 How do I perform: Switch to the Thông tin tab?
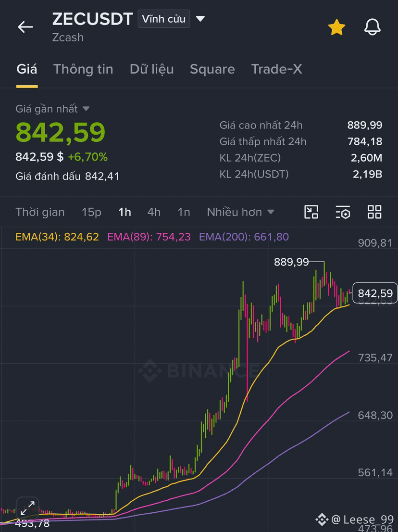(x=83, y=69)
